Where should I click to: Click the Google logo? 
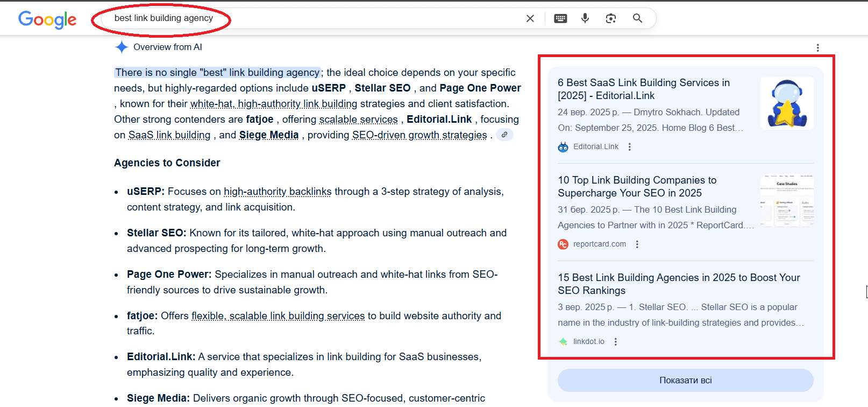(x=47, y=19)
